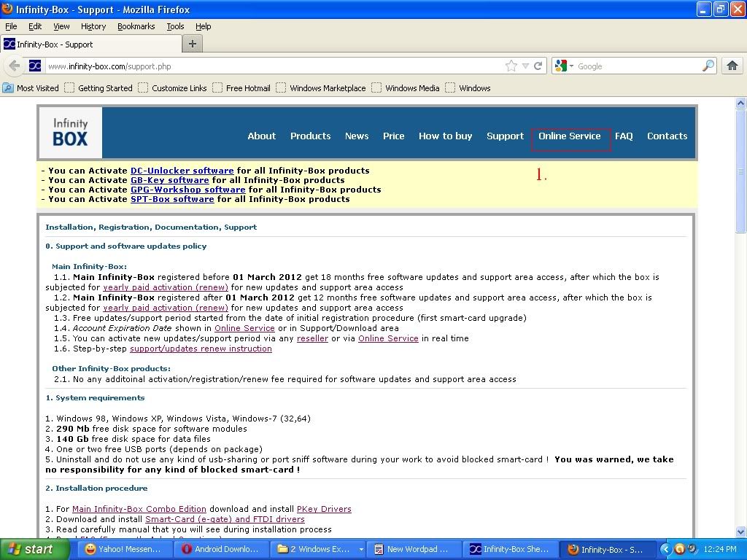Open the Most Visited bookmarks icon
The height and width of the screenshot is (560, 747).
[8, 88]
